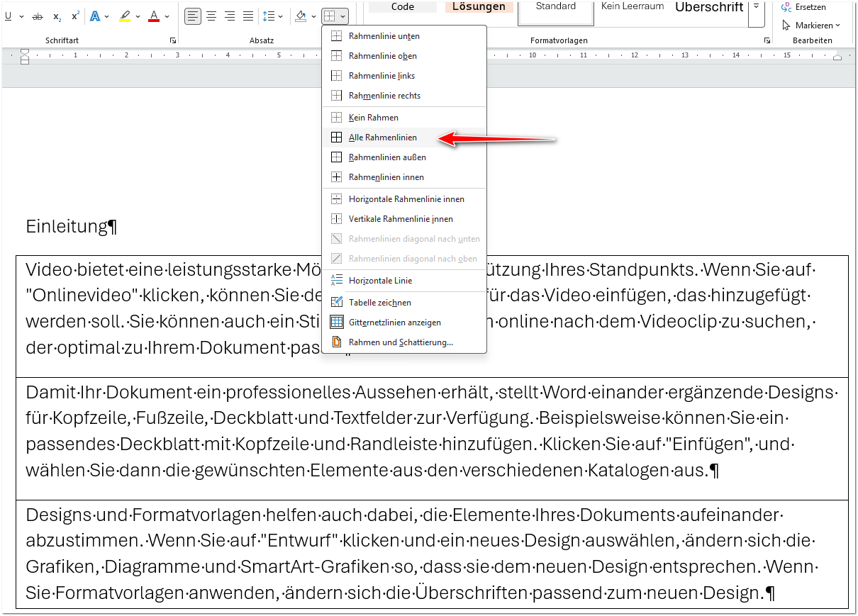The width and height of the screenshot is (858, 616).
Task: Toggle Rahmenlinie unten on the selection
Action: (x=384, y=36)
